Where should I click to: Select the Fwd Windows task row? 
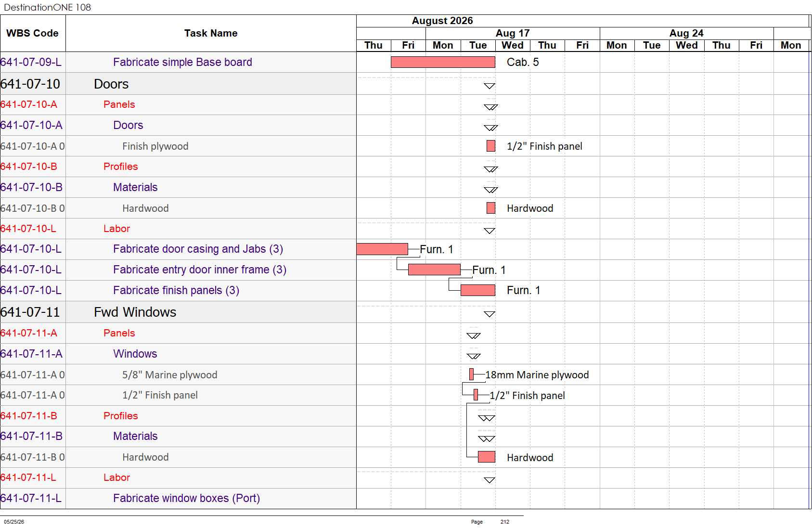(178, 312)
